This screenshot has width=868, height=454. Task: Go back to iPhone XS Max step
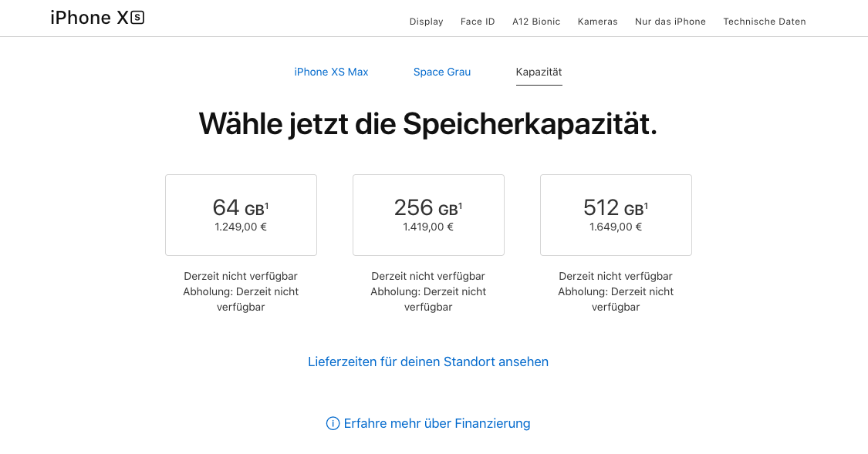331,72
